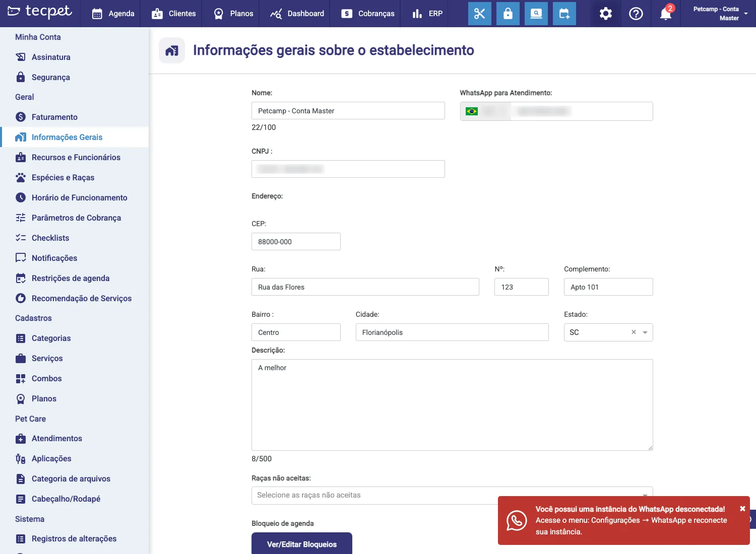
Task: Open the Dashboard top menu
Action: 297,14
